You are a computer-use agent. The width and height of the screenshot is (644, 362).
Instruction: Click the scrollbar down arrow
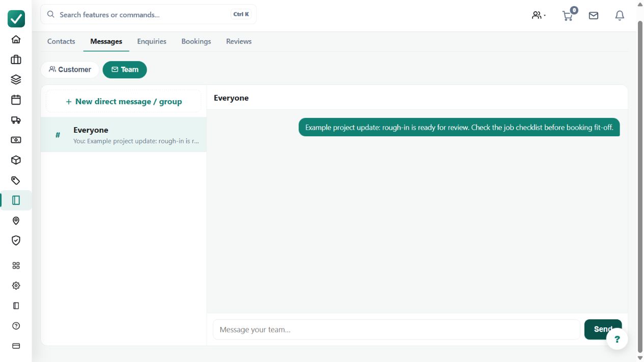point(640,358)
